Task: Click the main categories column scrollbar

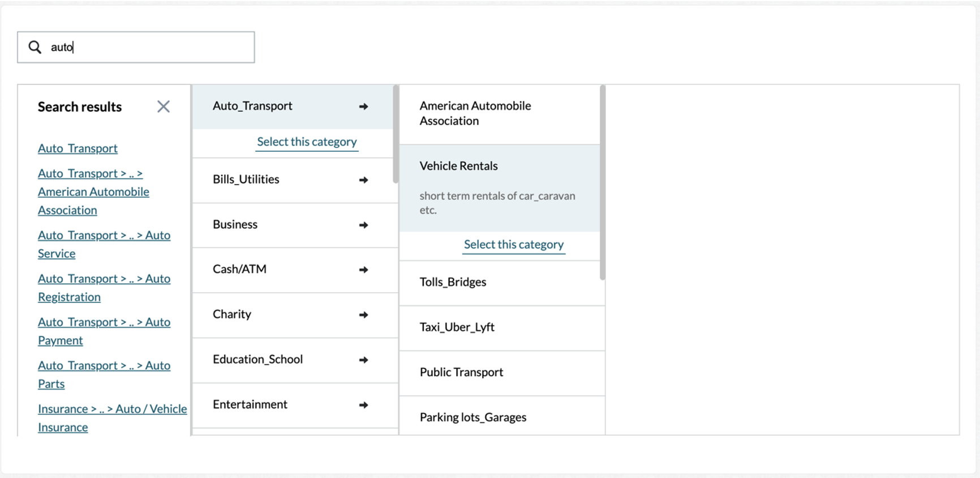Action: tap(396, 134)
